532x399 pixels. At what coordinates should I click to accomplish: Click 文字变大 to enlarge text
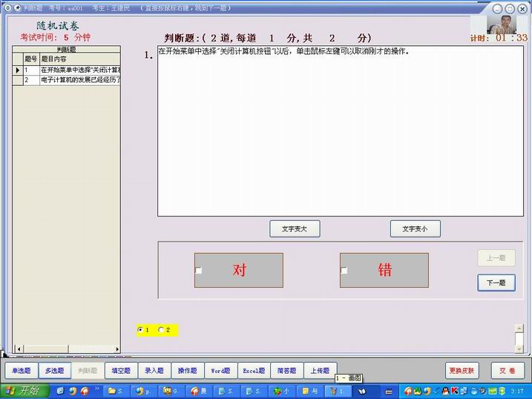click(x=294, y=229)
